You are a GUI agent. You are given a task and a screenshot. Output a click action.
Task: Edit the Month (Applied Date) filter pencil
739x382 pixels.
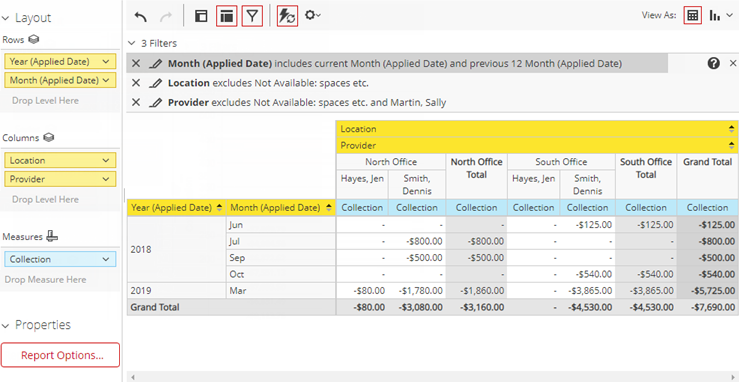pyautogui.click(x=154, y=64)
